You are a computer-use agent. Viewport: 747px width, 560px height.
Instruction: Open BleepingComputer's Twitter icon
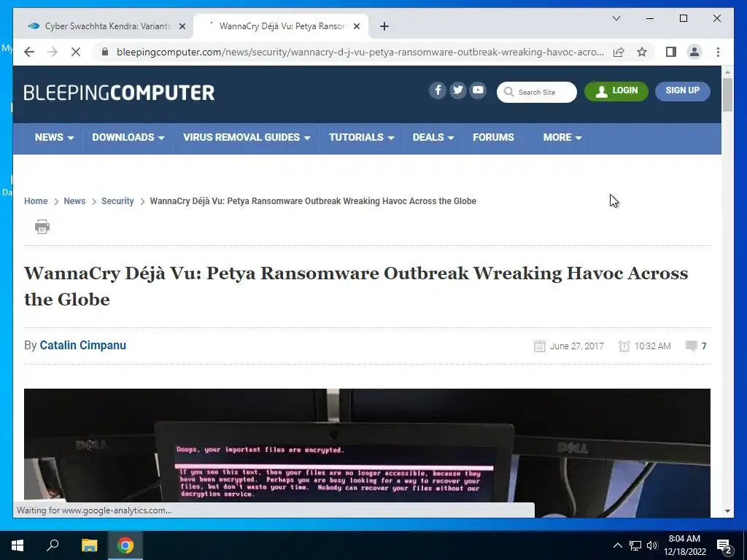(457, 90)
